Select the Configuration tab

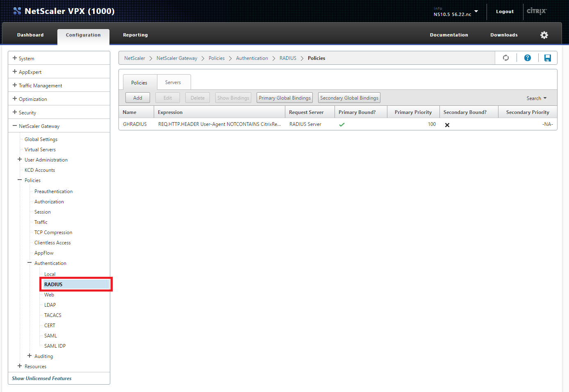[x=83, y=35]
